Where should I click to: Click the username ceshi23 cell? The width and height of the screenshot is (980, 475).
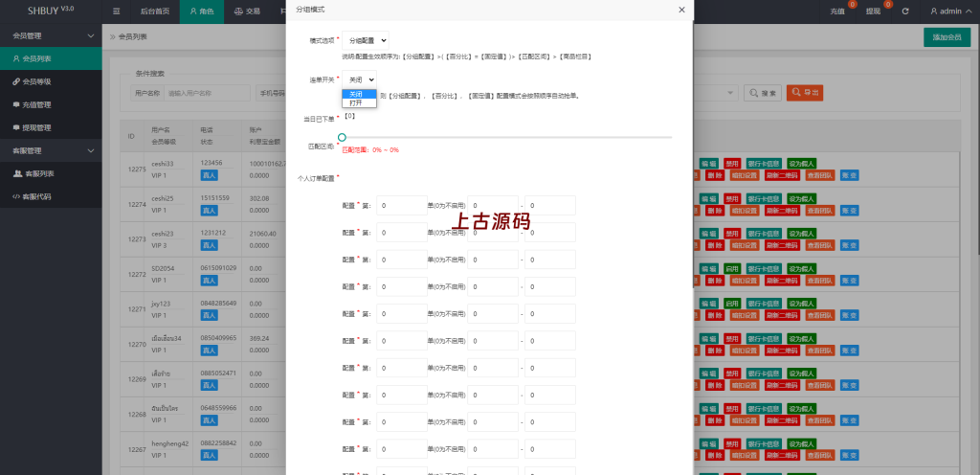[x=163, y=234]
